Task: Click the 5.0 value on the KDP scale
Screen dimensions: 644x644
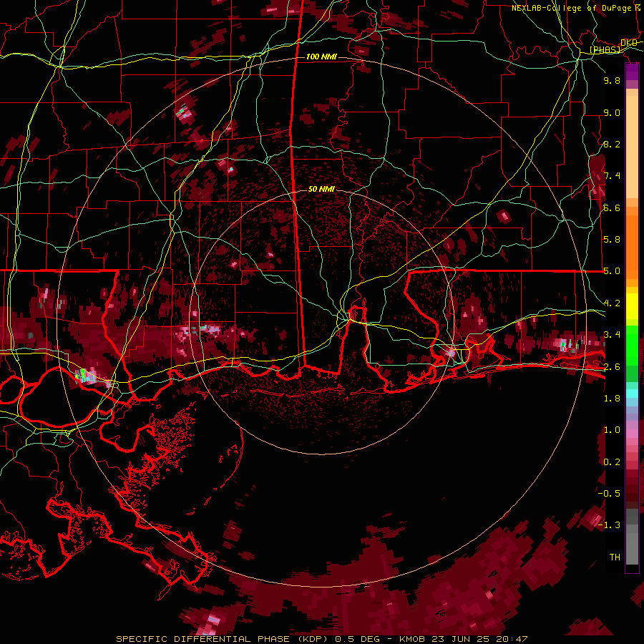Action: (x=612, y=271)
